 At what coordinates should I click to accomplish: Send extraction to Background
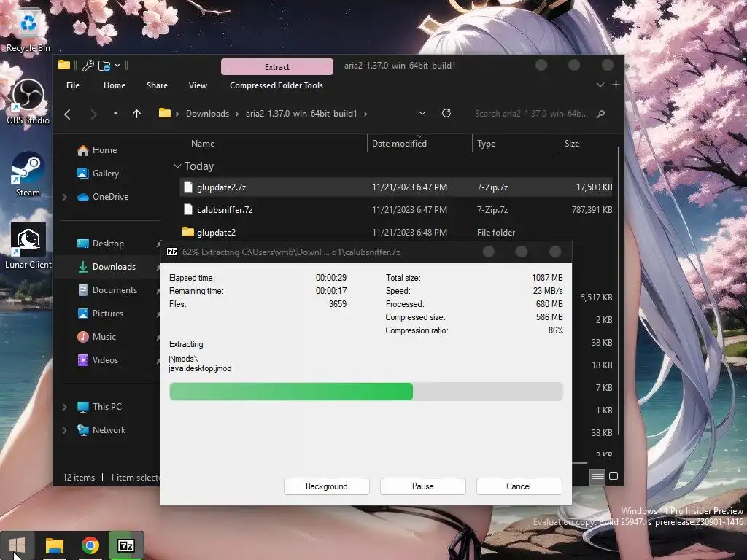(327, 486)
